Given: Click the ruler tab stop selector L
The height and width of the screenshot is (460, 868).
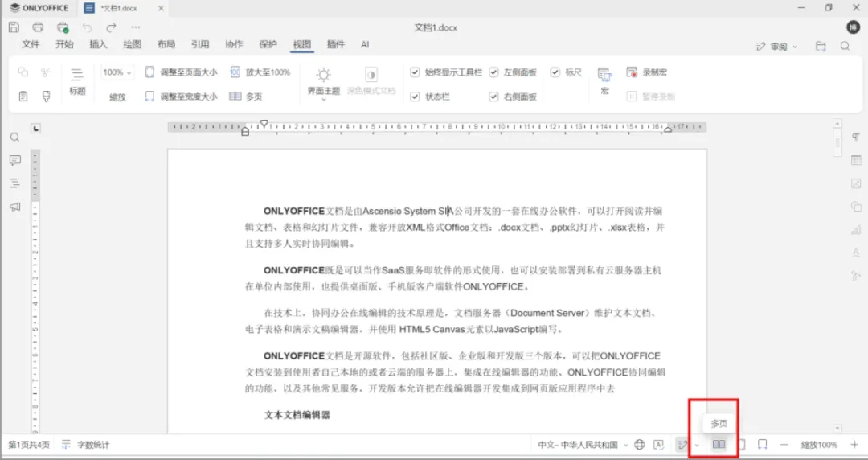Looking at the screenshot, I should [35, 129].
